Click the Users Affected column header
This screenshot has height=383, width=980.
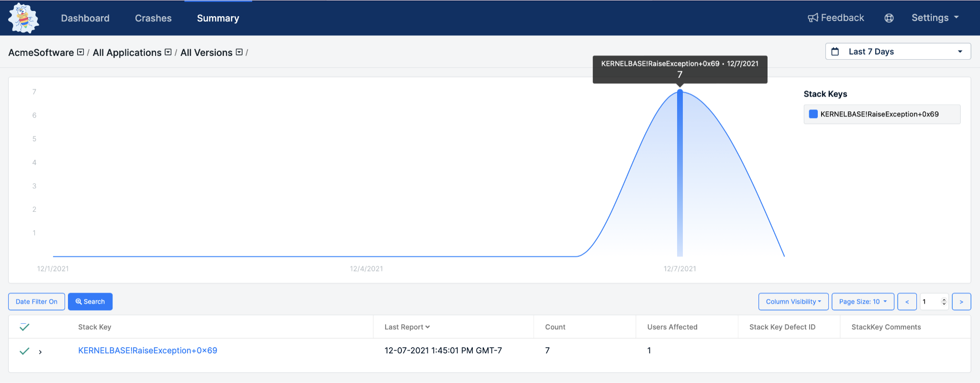[x=672, y=327]
